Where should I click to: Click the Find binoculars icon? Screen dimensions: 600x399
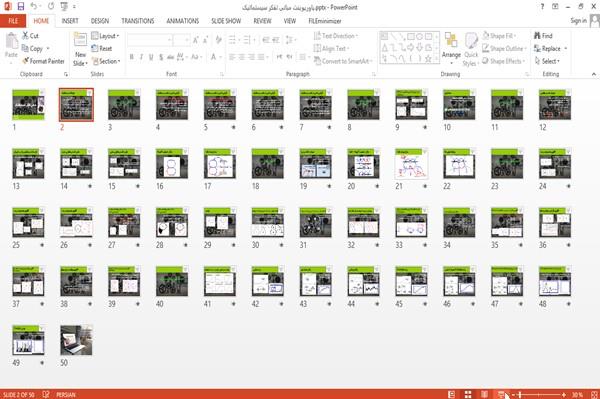tap(537, 36)
